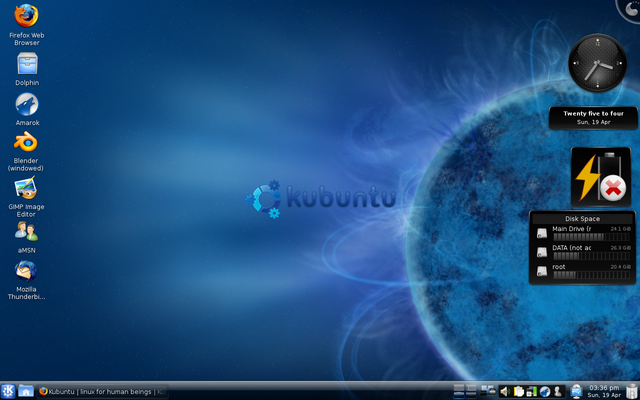Switch to the bottom-left virtual desktop in pager

[459, 395]
